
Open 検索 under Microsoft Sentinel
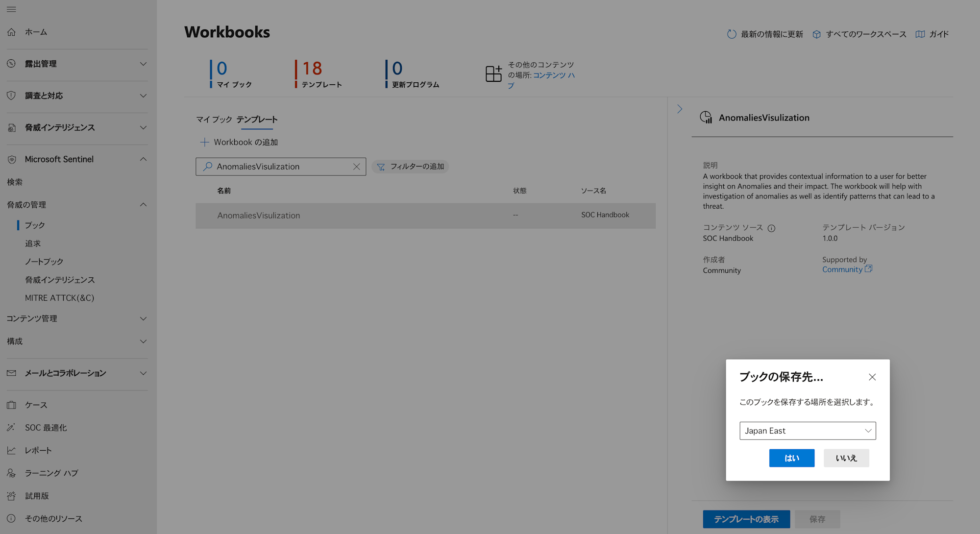[15, 182]
